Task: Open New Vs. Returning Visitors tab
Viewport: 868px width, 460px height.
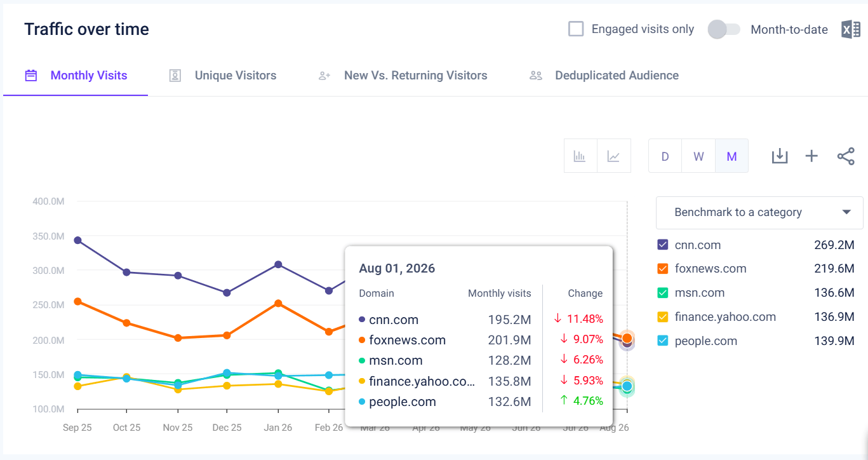Action: pos(403,76)
